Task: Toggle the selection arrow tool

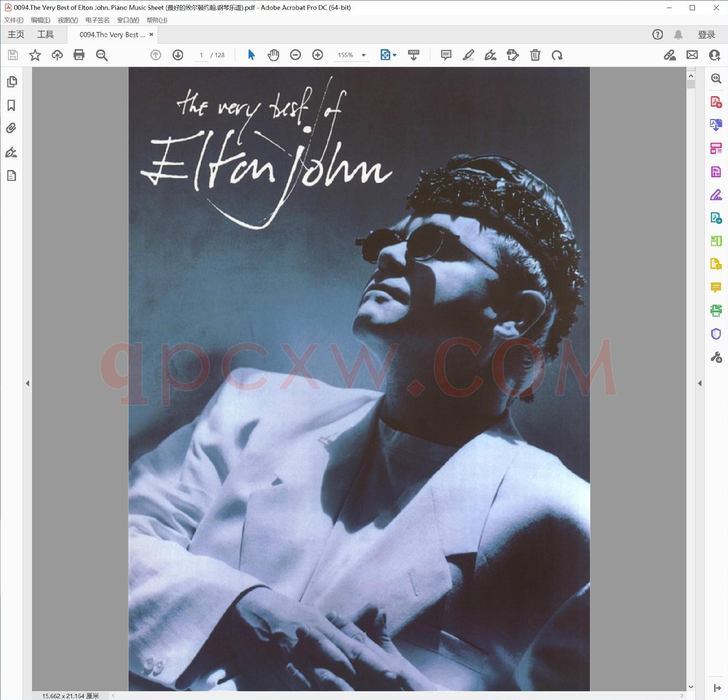Action: pos(251,55)
